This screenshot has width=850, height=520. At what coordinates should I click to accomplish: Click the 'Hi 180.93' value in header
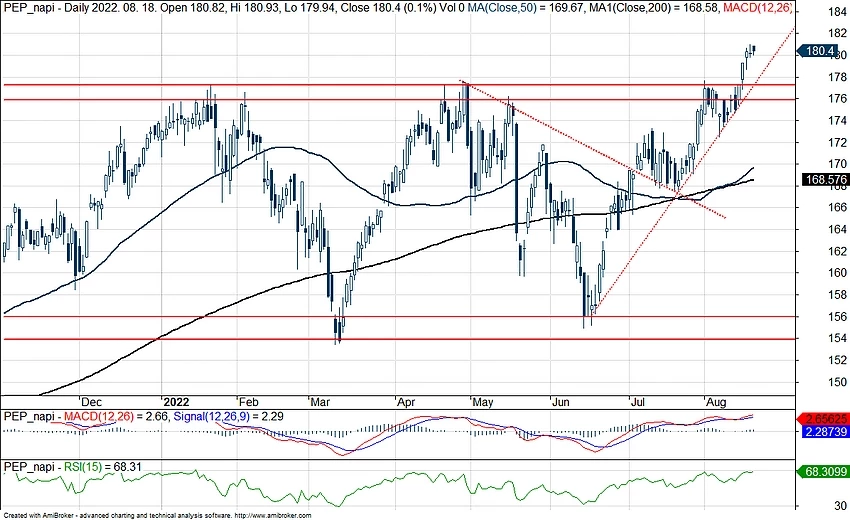coord(254,8)
